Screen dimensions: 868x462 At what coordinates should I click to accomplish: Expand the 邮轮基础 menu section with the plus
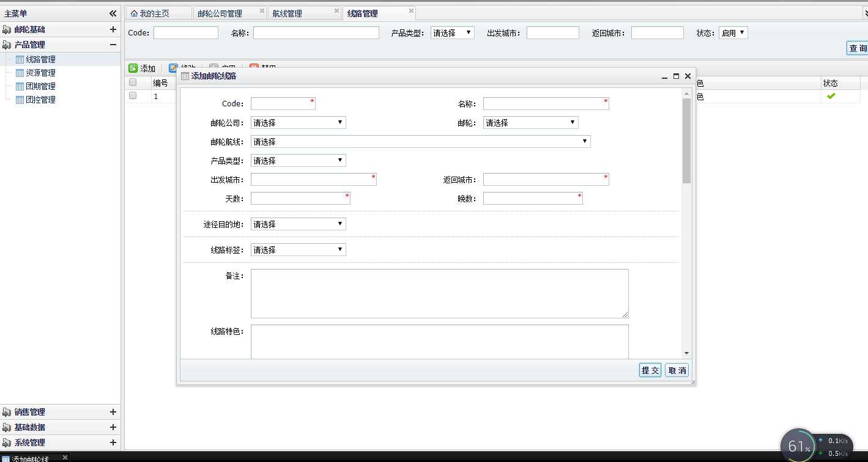point(113,29)
